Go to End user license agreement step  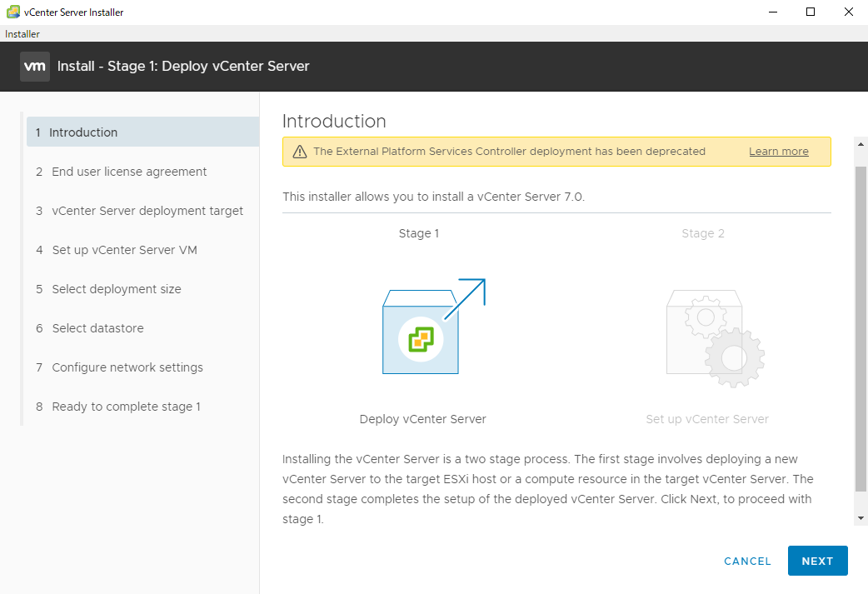(129, 172)
